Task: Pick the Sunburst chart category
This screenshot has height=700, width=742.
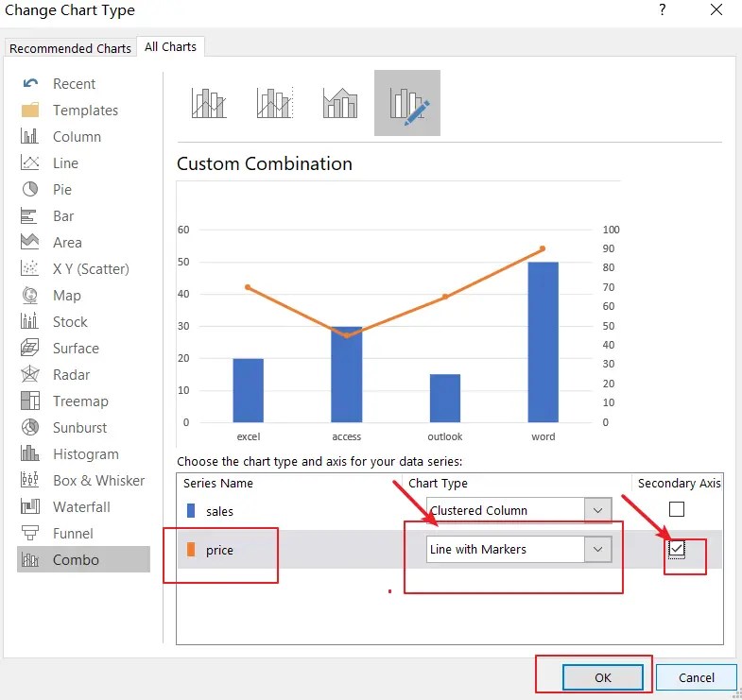Action: 79,428
